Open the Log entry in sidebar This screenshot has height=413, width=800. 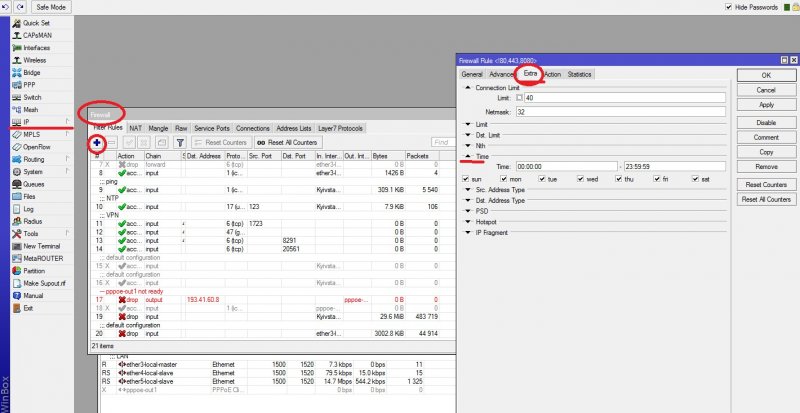pos(28,208)
